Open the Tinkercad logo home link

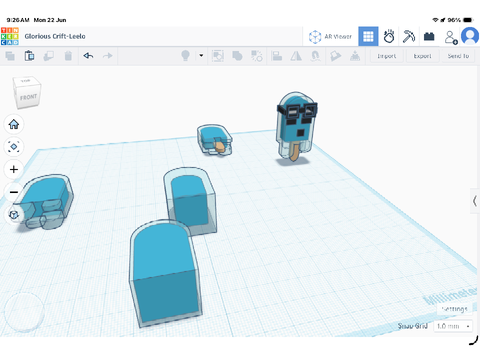click(10, 36)
